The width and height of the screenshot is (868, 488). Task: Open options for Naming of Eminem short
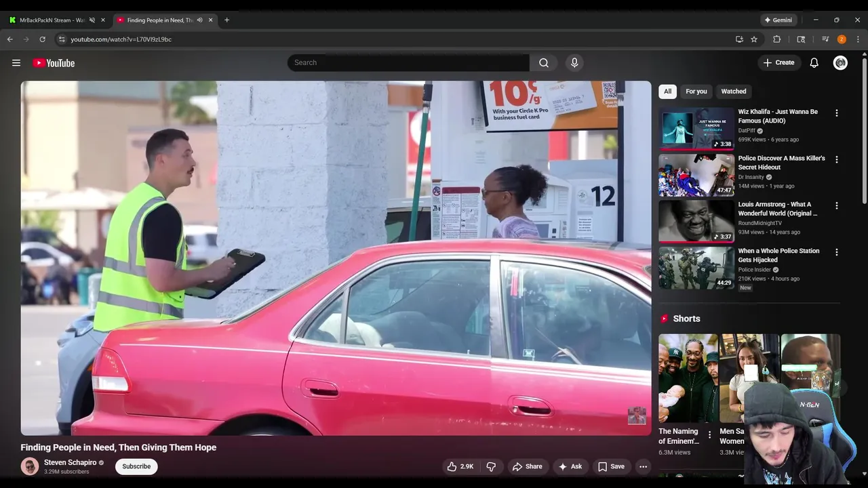click(x=709, y=435)
